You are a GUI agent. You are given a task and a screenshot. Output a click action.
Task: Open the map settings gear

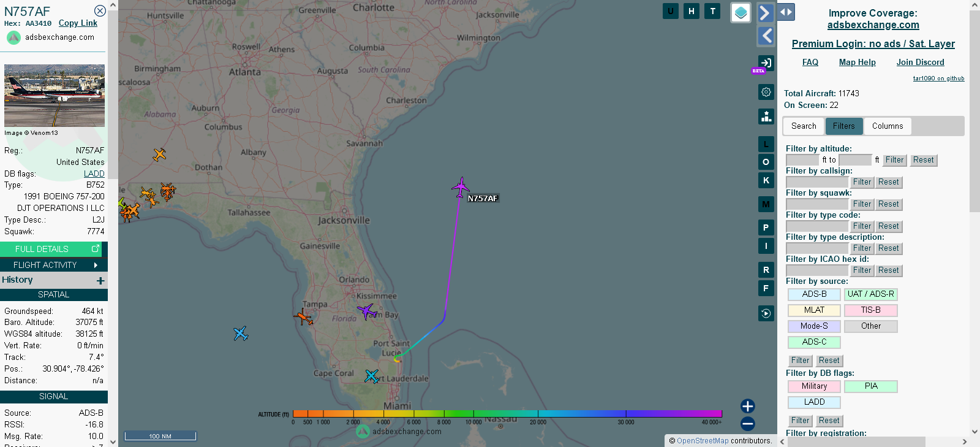tap(766, 92)
